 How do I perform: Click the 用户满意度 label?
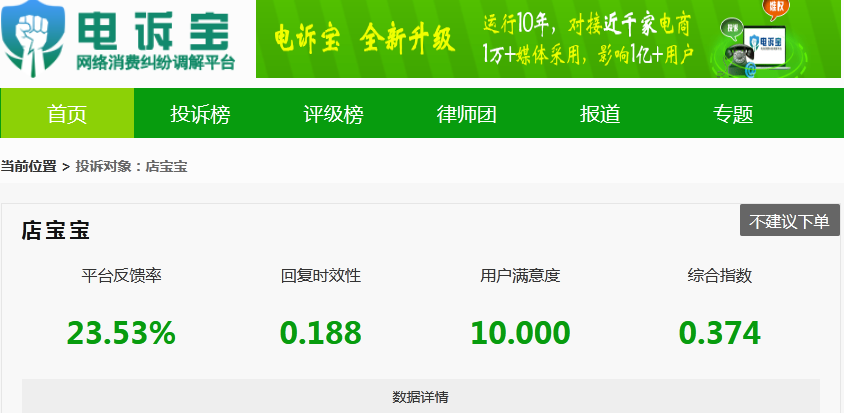[x=520, y=276]
